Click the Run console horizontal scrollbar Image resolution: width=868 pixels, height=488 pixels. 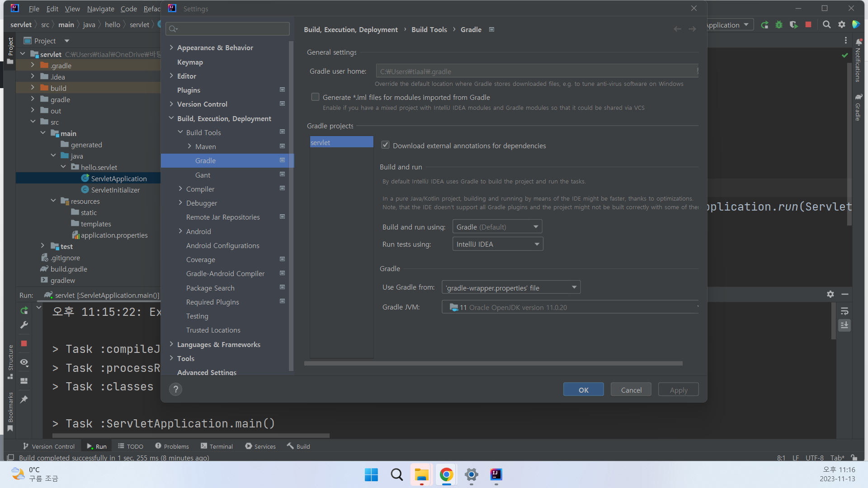pos(191,436)
